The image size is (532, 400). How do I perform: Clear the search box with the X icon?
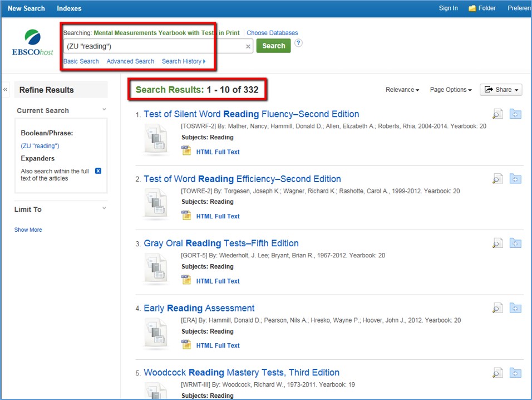coord(248,47)
